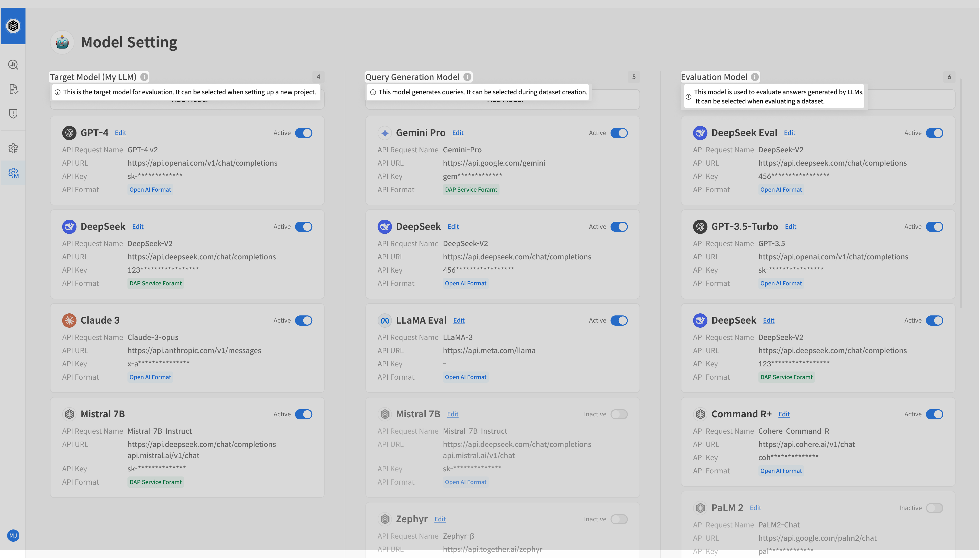980x558 pixels.
Task: Click Target Model Mistral 7B logo
Action: click(x=69, y=414)
